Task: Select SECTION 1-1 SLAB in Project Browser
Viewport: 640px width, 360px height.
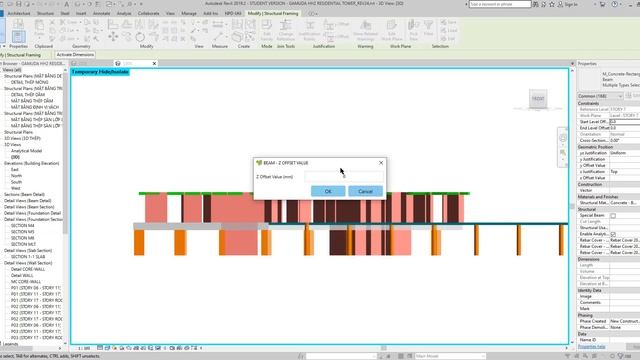Action: [x=28, y=257]
